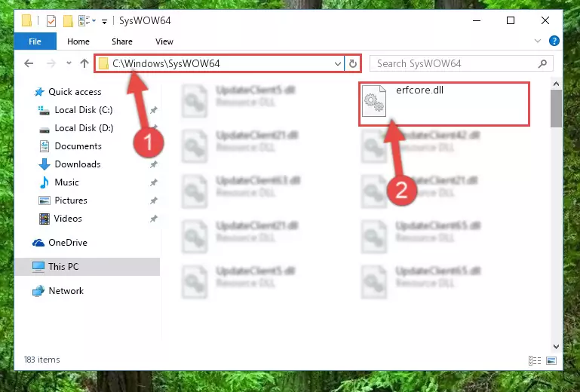Image resolution: width=580 pixels, height=392 pixels.
Task: Click the folder icon in the title bar
Action: click(26, 20)
